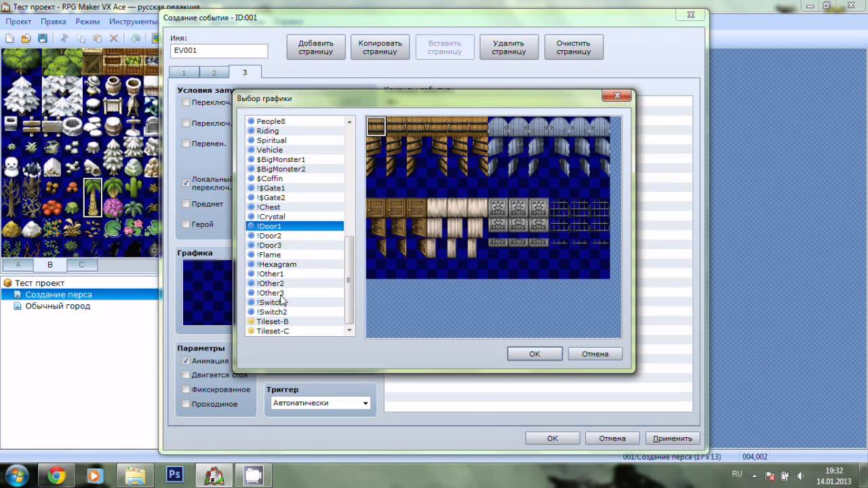The height and width of the screenshot is (488, 868).
Task: Enable the Фиксированное option
Action: (186, 389)
